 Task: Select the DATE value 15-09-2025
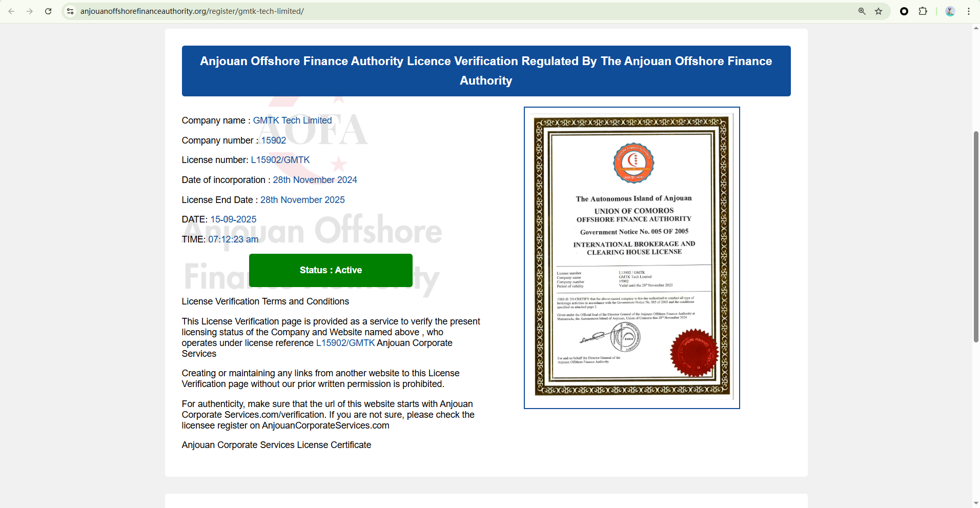pyautogui.click(x=233, y=219)
